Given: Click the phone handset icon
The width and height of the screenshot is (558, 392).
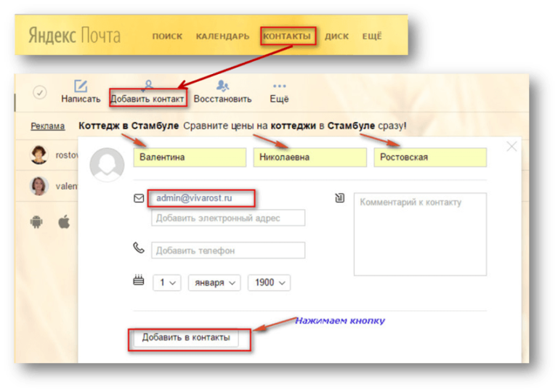Looking at the screenshot, I should point(139,248).
